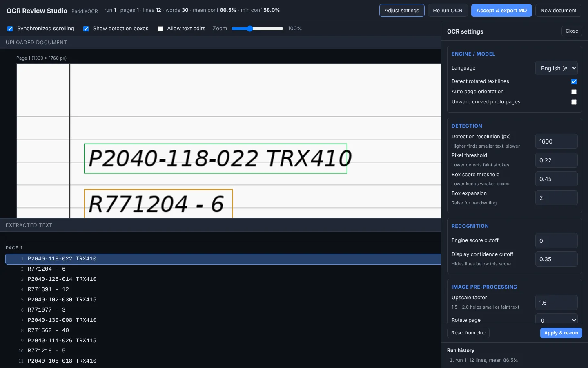Select extracted line P2040-118-022 TRX410

pyautogui.click(x=223, y=259)
